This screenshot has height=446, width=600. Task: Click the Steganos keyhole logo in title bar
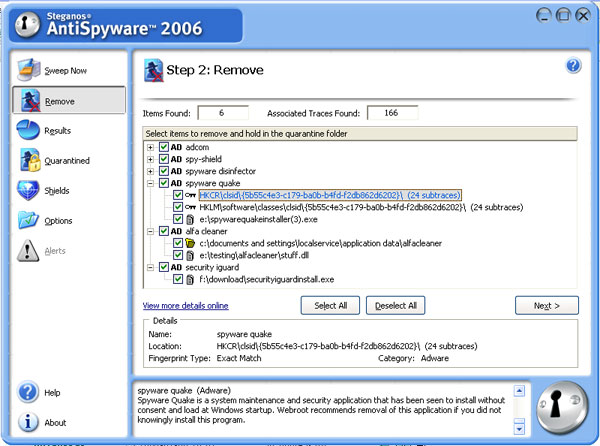tap(27, 25)
